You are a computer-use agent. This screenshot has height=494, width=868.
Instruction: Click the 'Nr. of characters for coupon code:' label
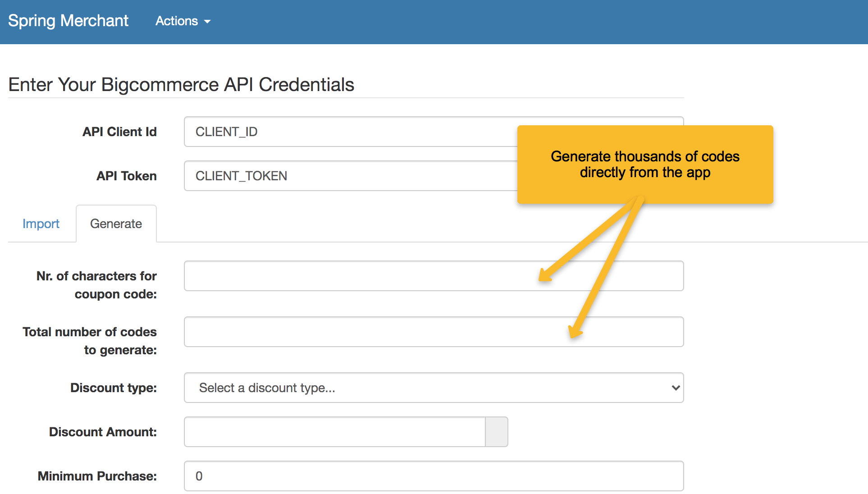[96, 285]
